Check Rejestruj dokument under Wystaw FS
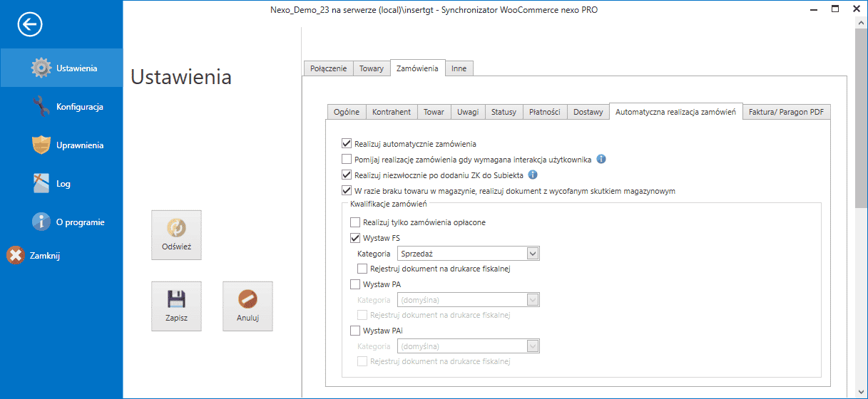The image size is (868, 399). point(362,269)
